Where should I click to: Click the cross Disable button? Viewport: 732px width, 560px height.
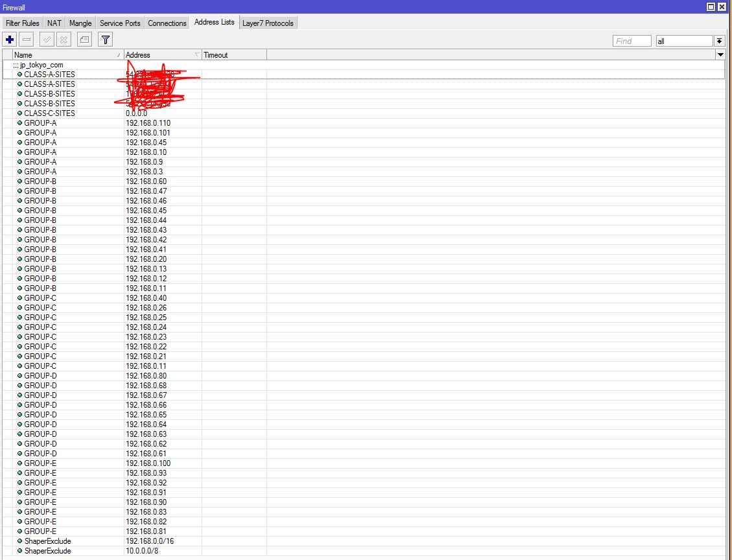64,40
